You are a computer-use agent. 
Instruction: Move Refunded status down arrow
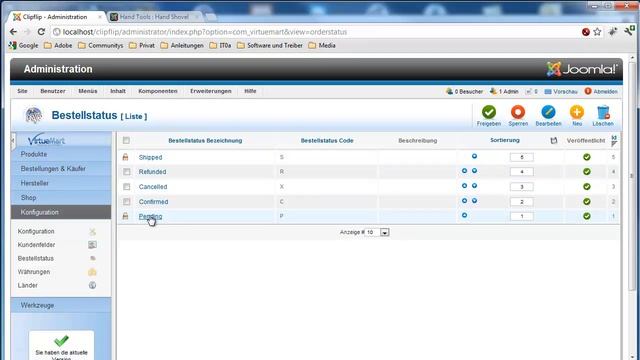(x=474, y=171)
